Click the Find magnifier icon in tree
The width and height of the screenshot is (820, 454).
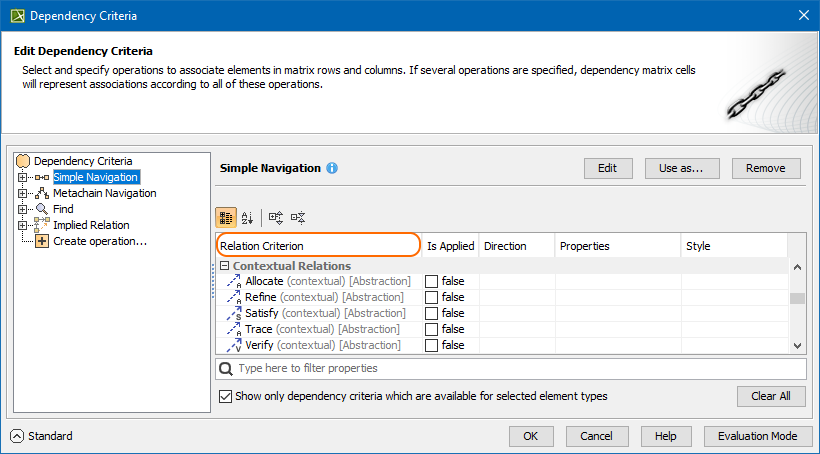(x=42, y=209)
